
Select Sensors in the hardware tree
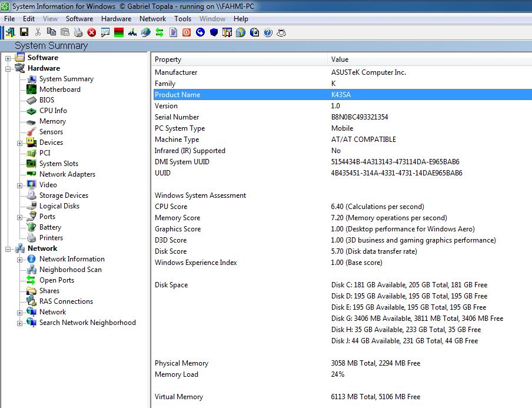click(x=51, y=132)
